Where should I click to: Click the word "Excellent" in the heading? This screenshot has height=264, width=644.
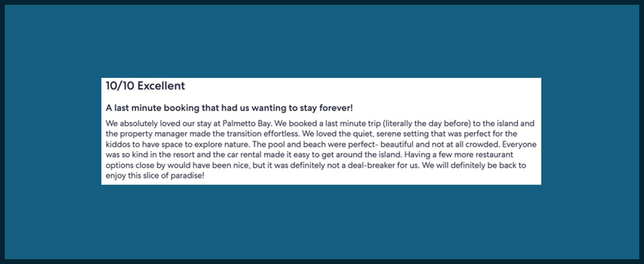pyautogui.click(x=161, y=86)
